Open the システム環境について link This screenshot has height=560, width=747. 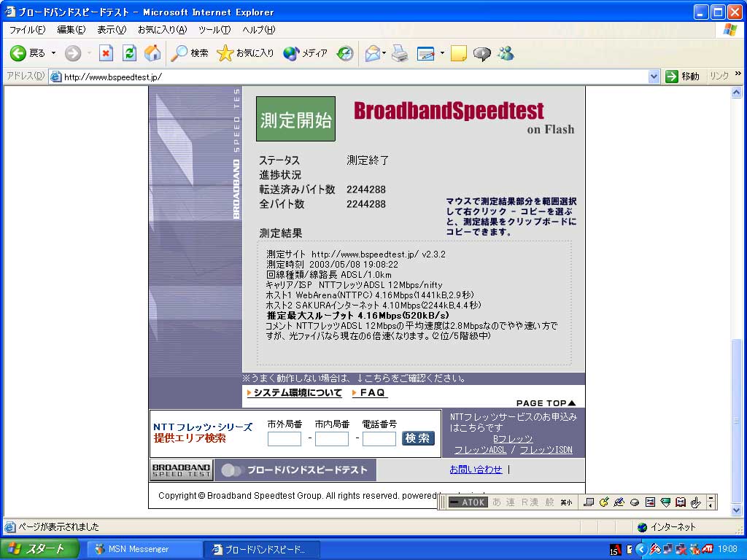[298, 393]
